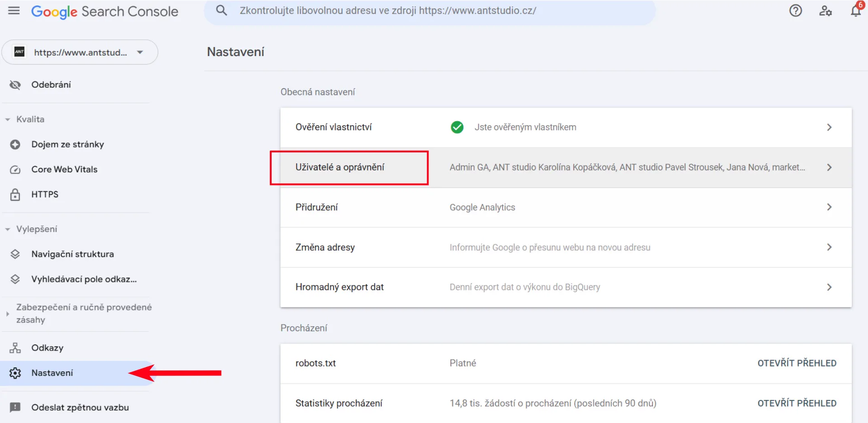Open Ověření vlastnictví row chevron
Screen dimensions: 868x423
point(829,127)
